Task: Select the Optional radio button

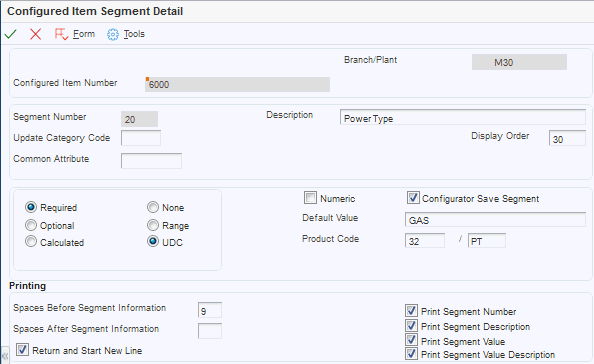Action: (x=31, y=225)
